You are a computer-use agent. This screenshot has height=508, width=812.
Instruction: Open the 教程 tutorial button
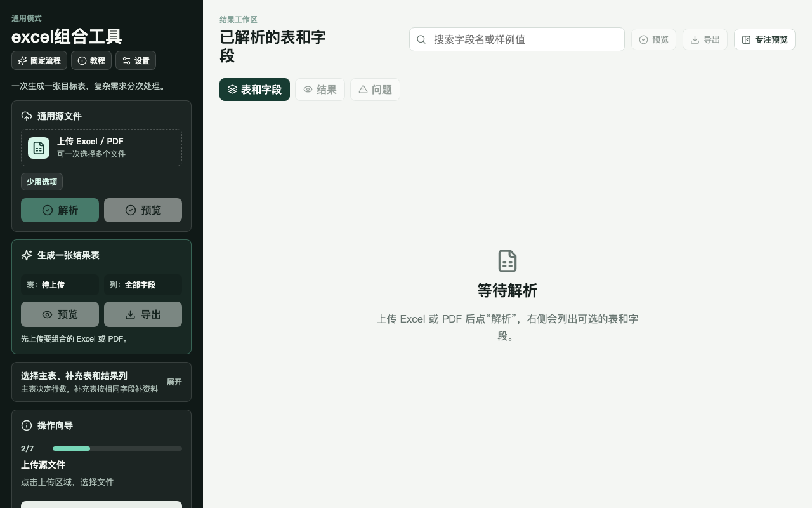tap(91, 60)
